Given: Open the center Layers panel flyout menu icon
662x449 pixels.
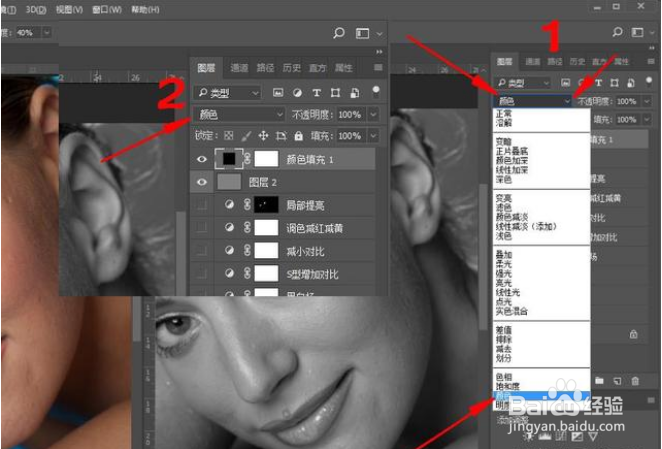Looking at the screenshot, I should coord(378,68).
